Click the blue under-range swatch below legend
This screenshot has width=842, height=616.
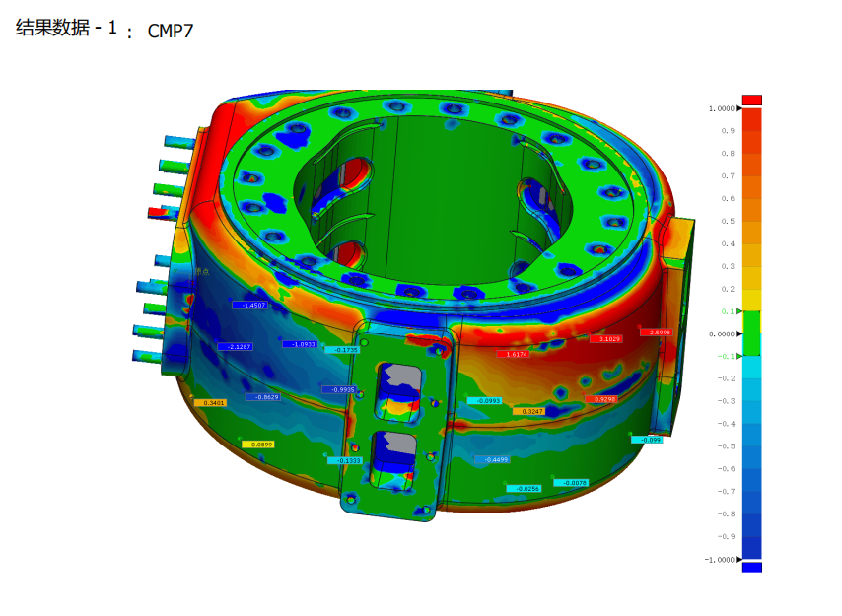pos(751,568)
